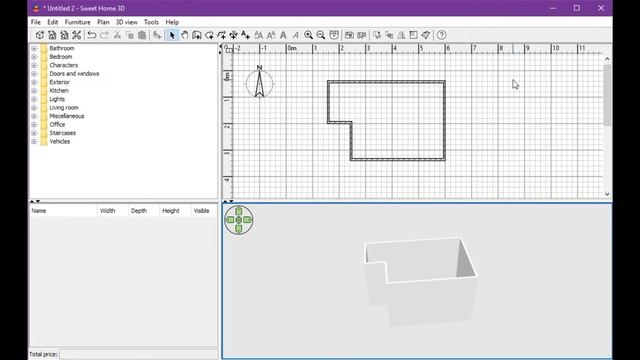
Task: Activate the Pan hand tool
Action: [184, 35]
